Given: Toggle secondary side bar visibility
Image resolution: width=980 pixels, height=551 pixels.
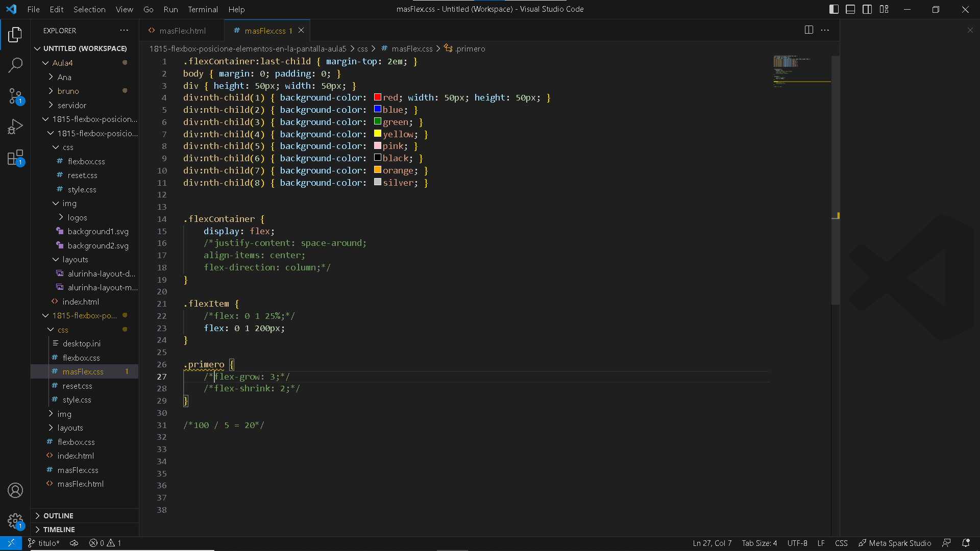Looking at the screenshot, I should [x=867, y=9].
